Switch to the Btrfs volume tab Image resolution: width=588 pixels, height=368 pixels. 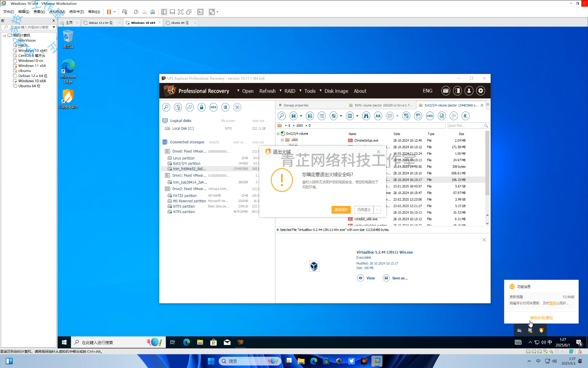click(381, 105)
